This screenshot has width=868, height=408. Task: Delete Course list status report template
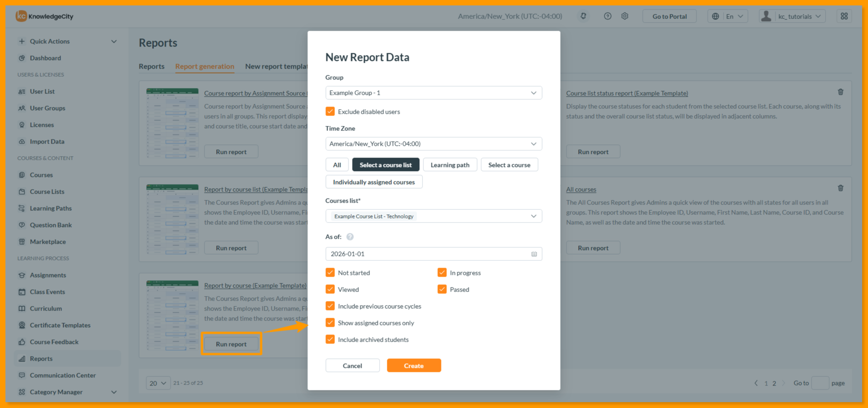point(840,92)
